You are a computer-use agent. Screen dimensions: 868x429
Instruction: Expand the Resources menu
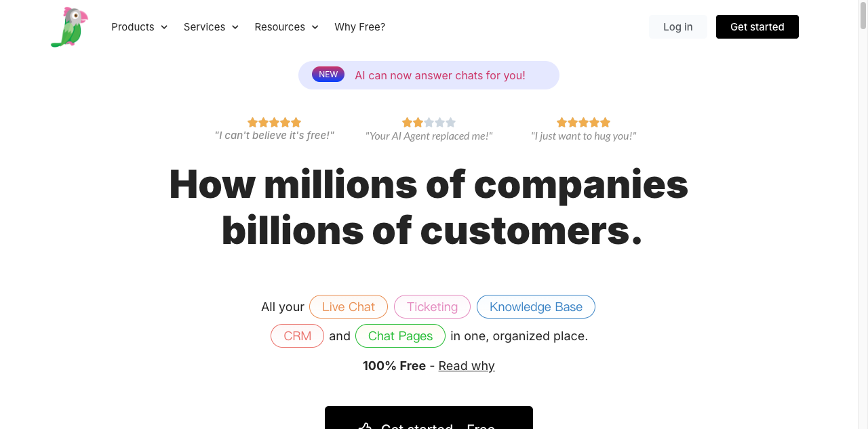(x=286, y=27)
